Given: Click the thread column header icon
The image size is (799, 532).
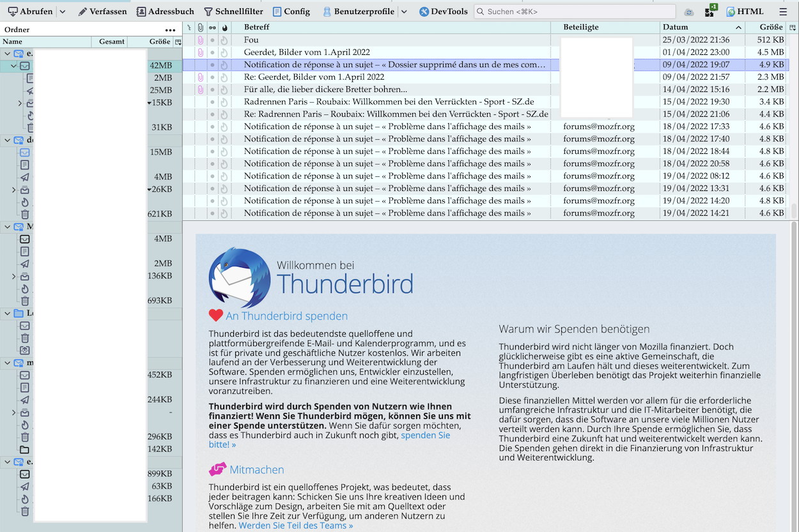Looking at the screenshot, I should tap(189, 27).
